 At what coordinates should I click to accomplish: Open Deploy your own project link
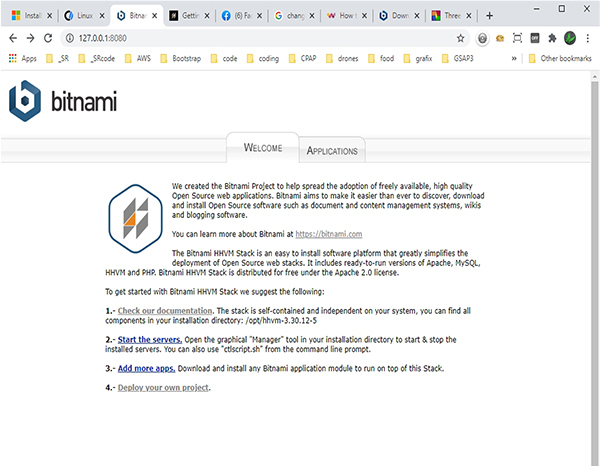click(x=163, y=388)
